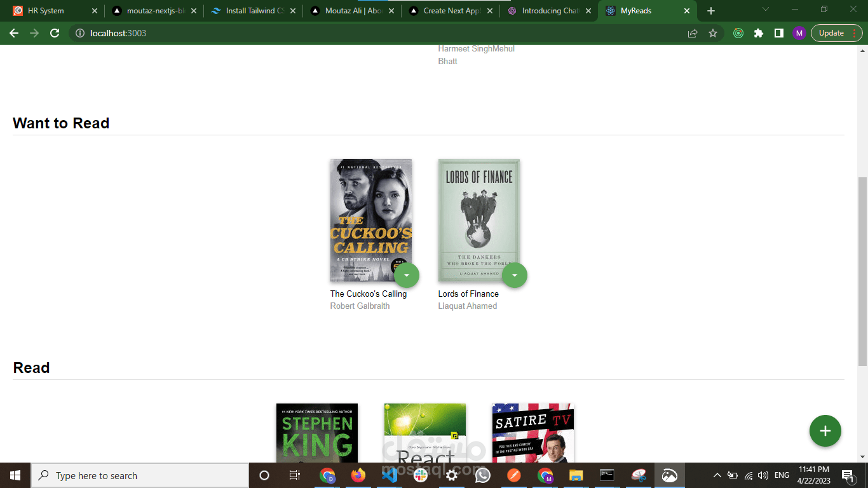Switch to the Moutaz Ali | About tab
The height and width of the screenshot is (488, 868).
pyautogui.click(x=353, y=11)
